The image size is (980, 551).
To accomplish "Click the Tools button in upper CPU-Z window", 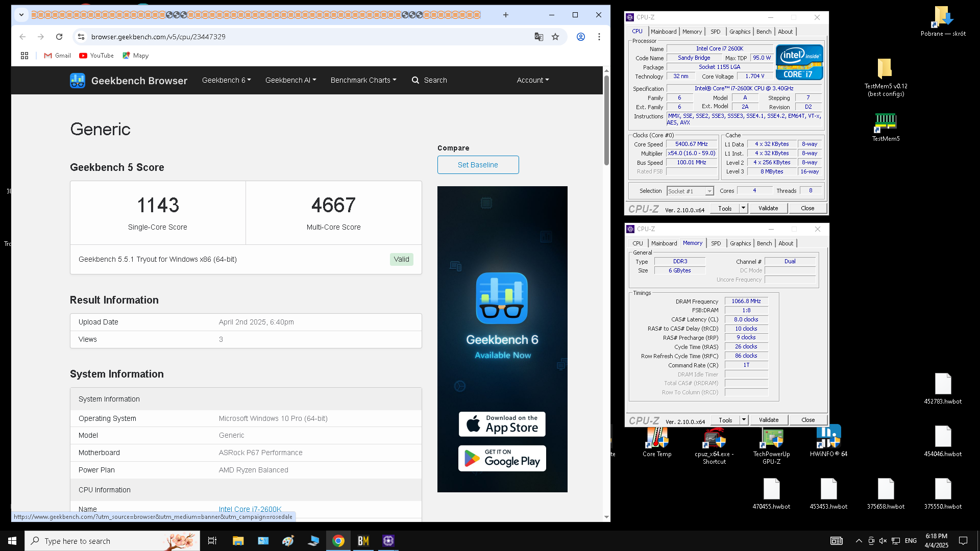I will click(725, 208).
